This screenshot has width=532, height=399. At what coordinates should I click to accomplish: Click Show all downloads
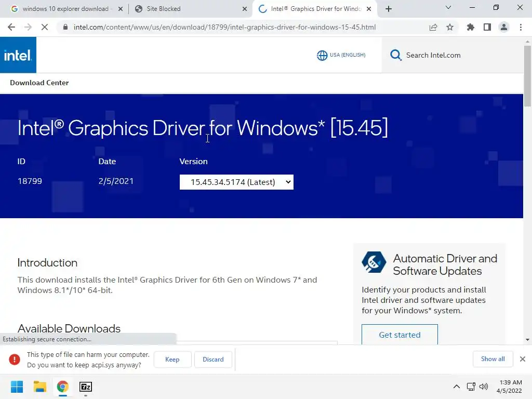coord(493,359)
